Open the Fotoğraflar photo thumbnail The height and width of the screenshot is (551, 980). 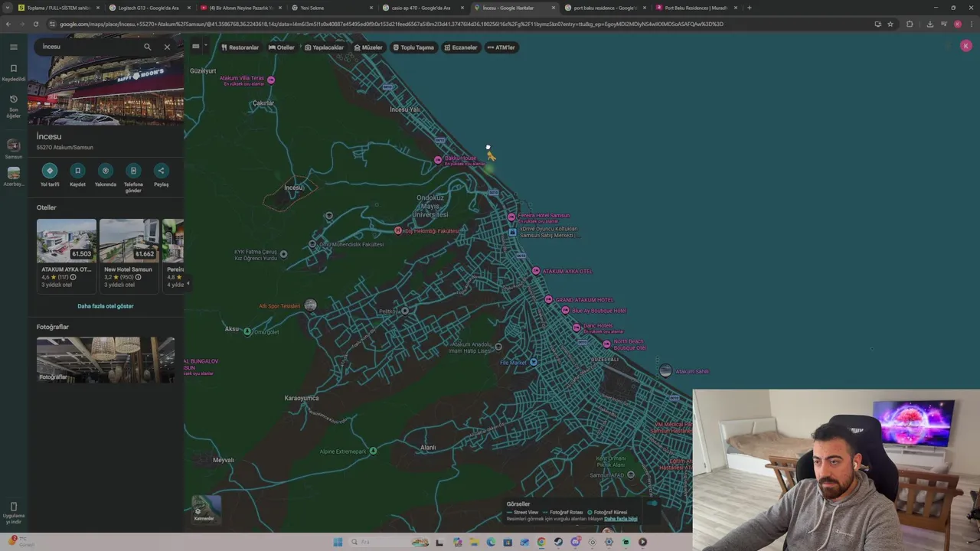(x=106, y=360)
